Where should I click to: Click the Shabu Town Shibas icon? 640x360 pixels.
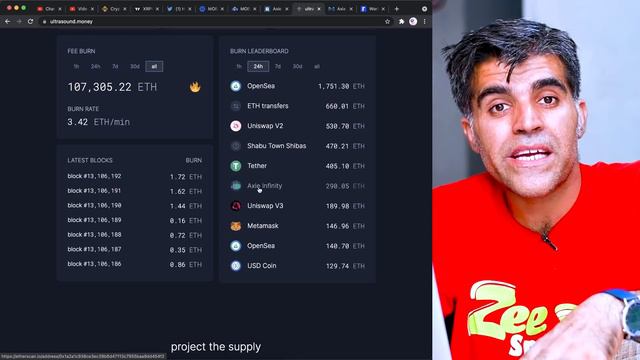pos(236,146)
